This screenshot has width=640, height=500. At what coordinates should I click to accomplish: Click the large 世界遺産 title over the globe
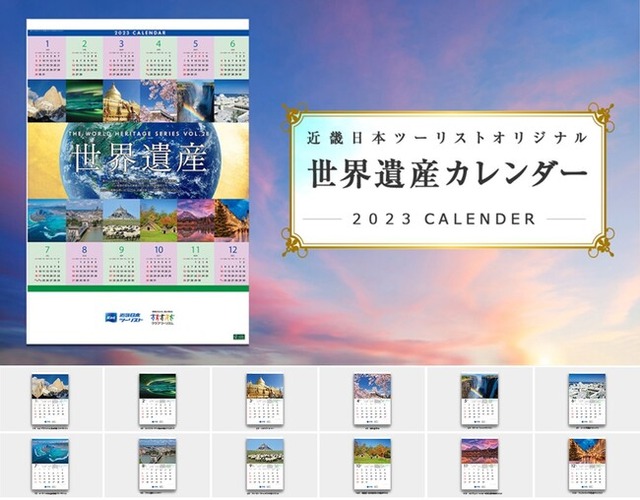pyautogui.click(x=140, y=158)
